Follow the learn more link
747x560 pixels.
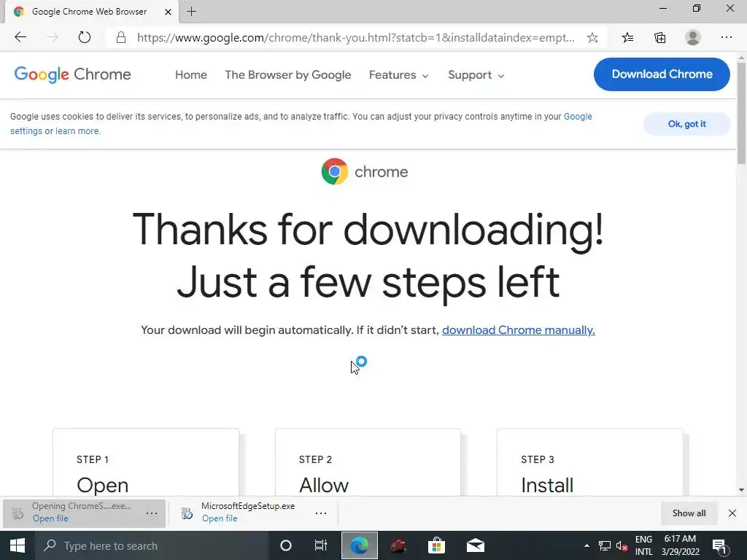[77, 131]
